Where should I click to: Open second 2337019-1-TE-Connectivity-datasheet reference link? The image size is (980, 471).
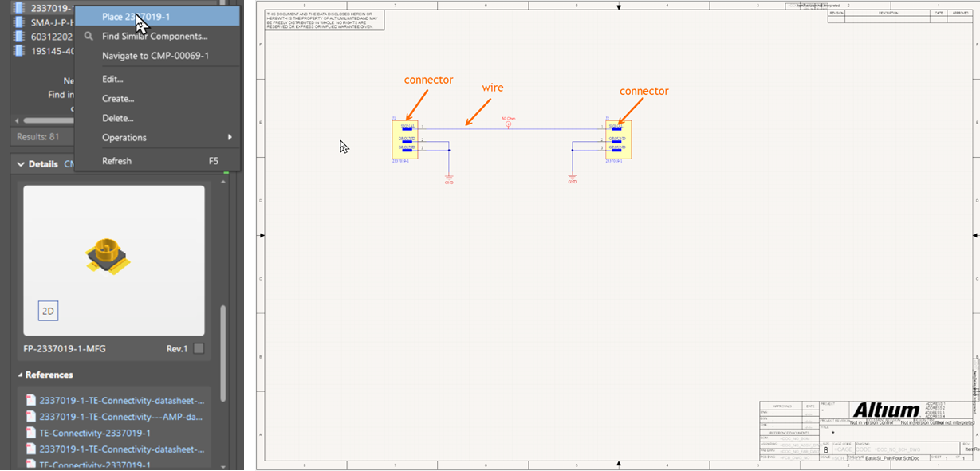pos(121,449)
